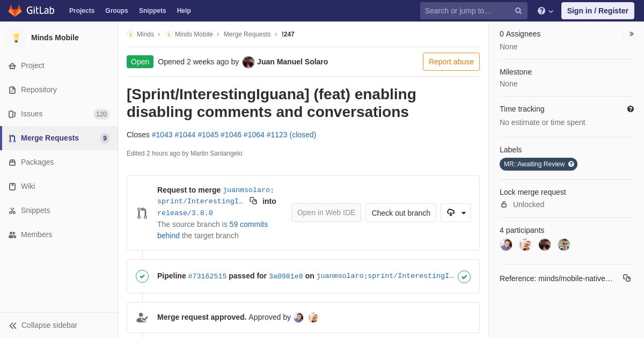
Task: Open Snippets in top navigation
Action: click(152, 11)
